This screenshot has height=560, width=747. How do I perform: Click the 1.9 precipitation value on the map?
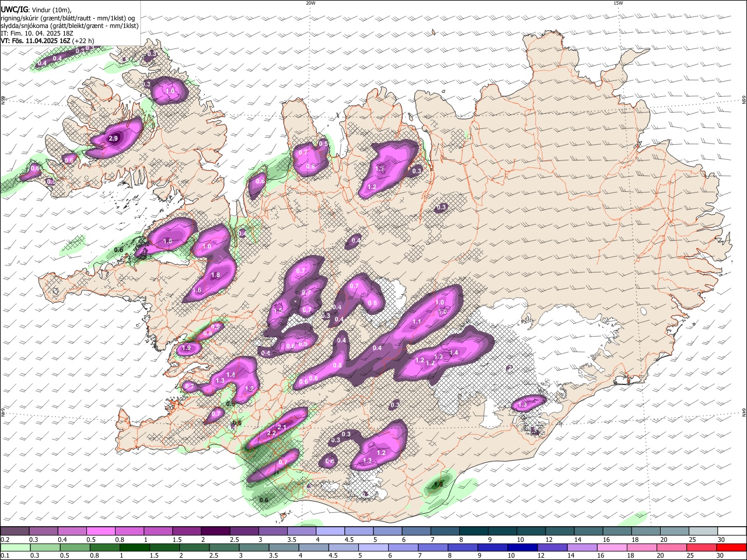[186, 348]
